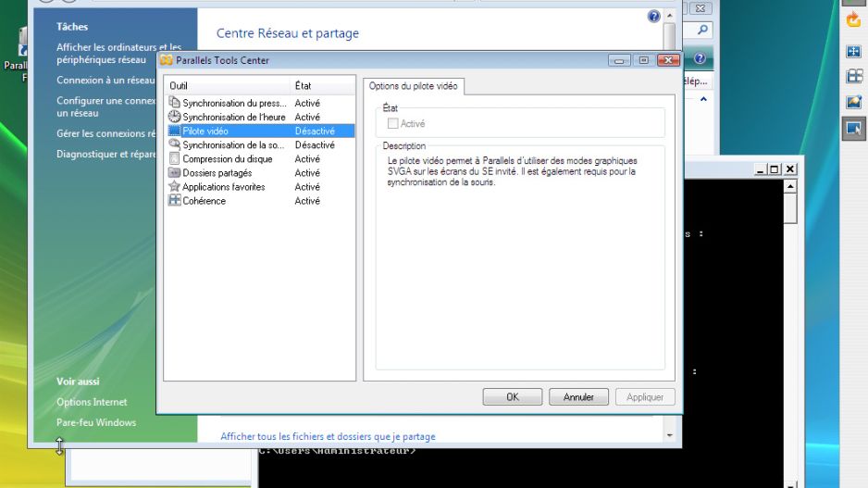Image resolution: width=868 pixels, height=488 pixels.
Task: Click the Centre Réseau et partage heading
Action: pos(287,33)
